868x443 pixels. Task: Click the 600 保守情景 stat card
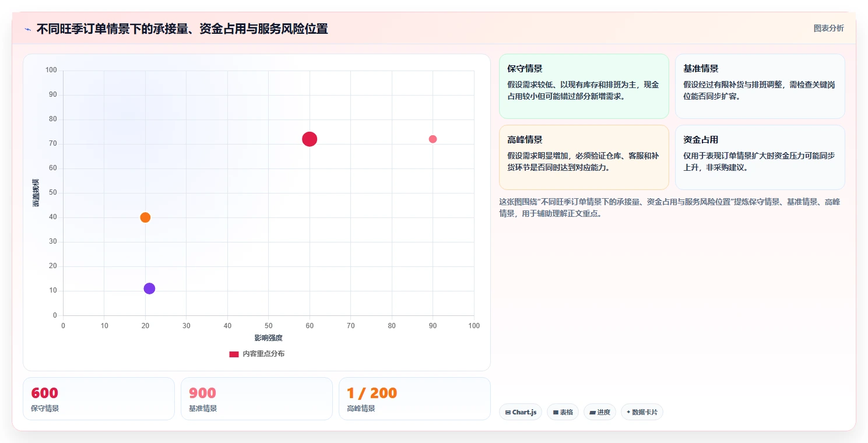coord(99,399)
